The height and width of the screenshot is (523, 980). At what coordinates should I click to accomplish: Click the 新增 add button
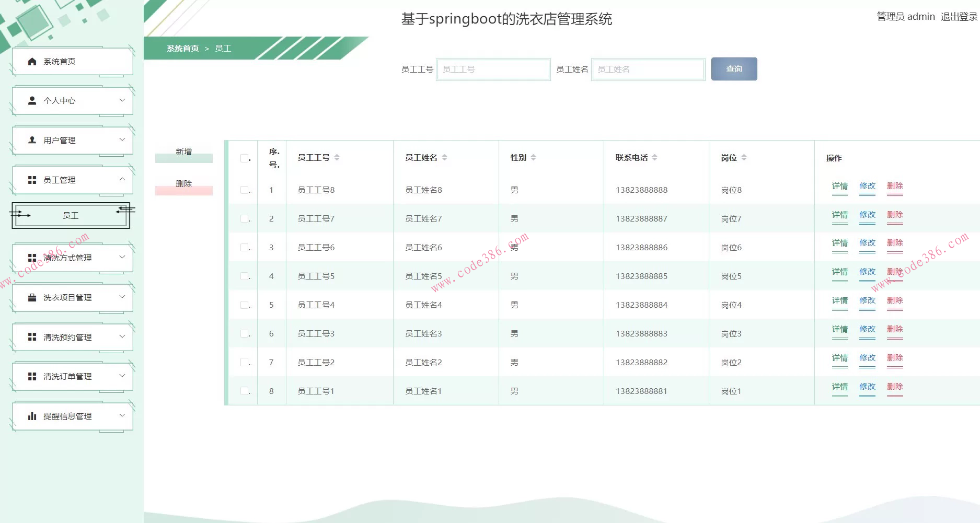point(183,153)
